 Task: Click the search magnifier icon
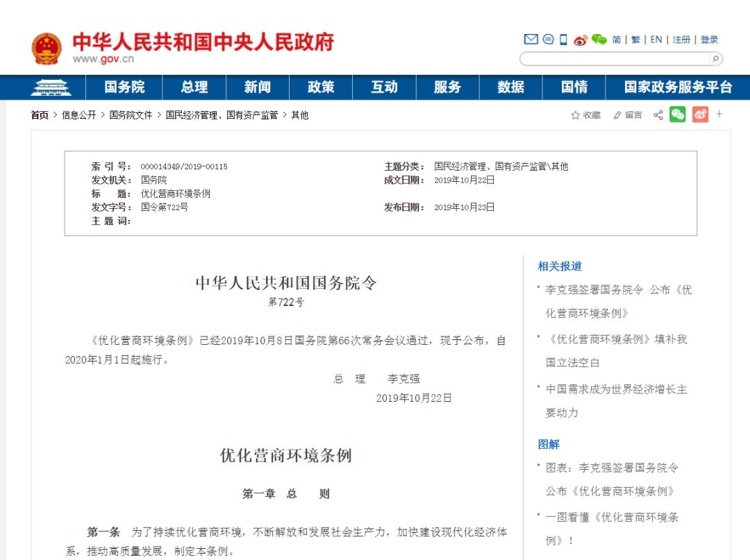[x=715, y=59]
